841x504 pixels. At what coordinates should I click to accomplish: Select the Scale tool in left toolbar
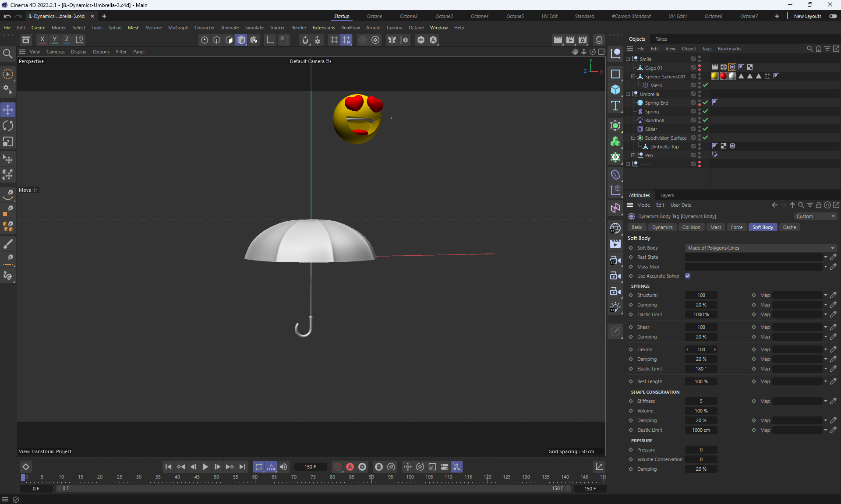(8, 142)
